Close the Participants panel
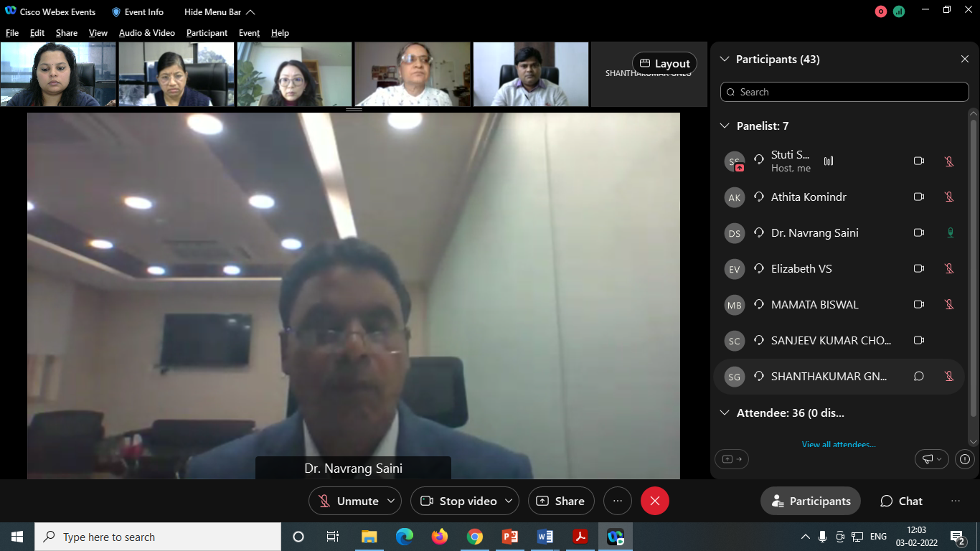Viewport: 980px width, 551px height. coord(964,60)
